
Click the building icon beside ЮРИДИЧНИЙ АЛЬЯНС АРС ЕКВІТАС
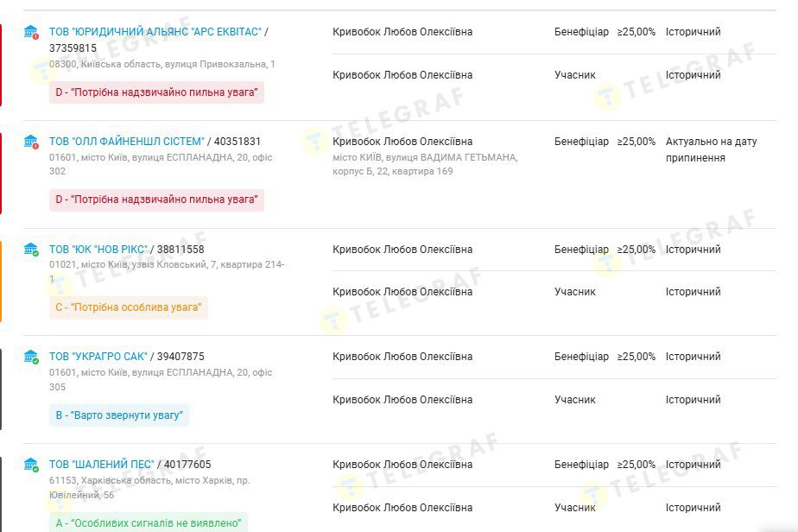point(31,33)
